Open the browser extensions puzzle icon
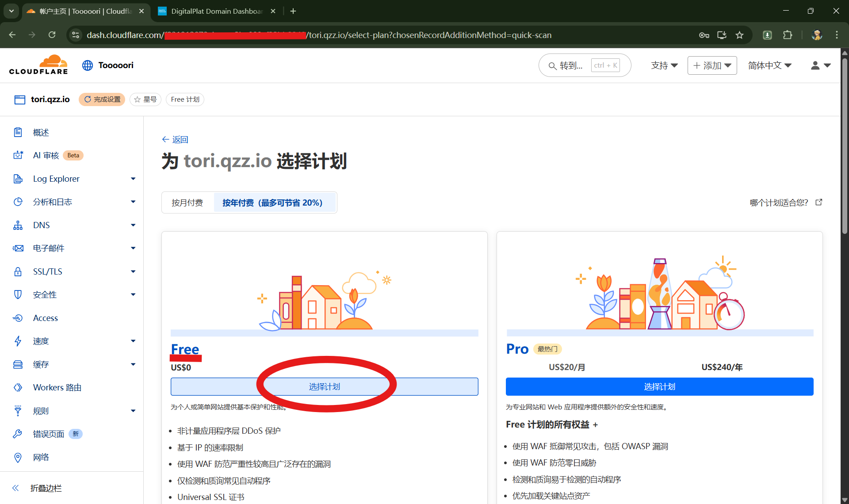Screen dimensions: 849x504 pyautogui.click(x=788, y=35)
